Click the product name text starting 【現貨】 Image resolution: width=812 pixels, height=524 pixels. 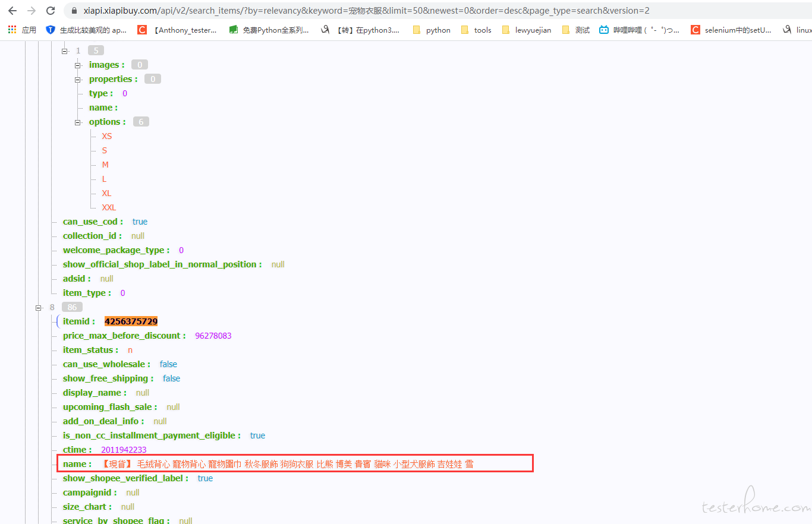[x=288, y=464]
